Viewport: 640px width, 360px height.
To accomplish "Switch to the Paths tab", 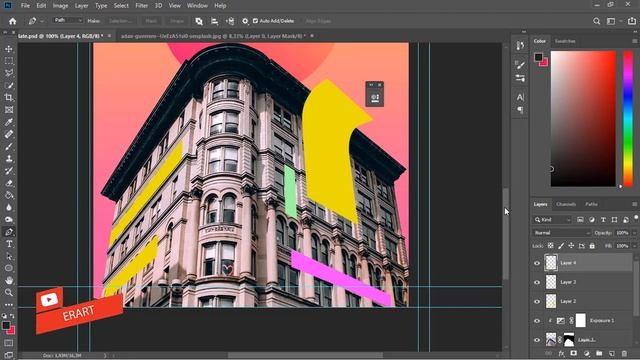I will pos(591,204).
